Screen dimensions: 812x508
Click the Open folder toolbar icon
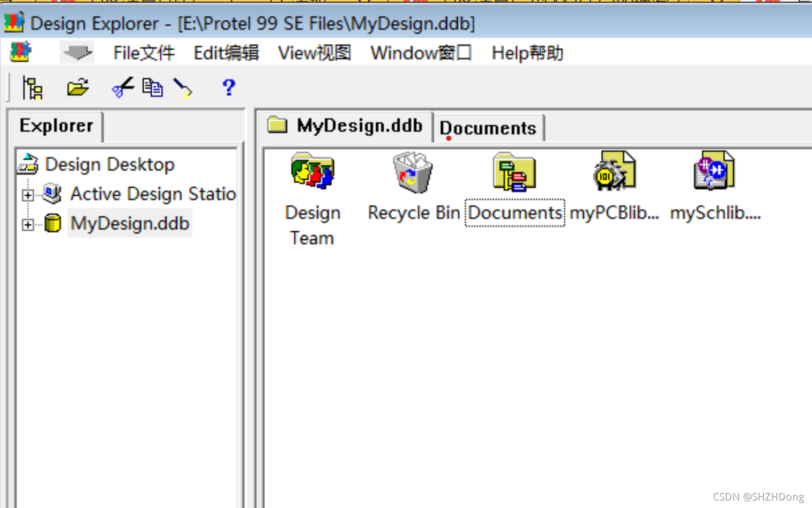coord(78,87)
